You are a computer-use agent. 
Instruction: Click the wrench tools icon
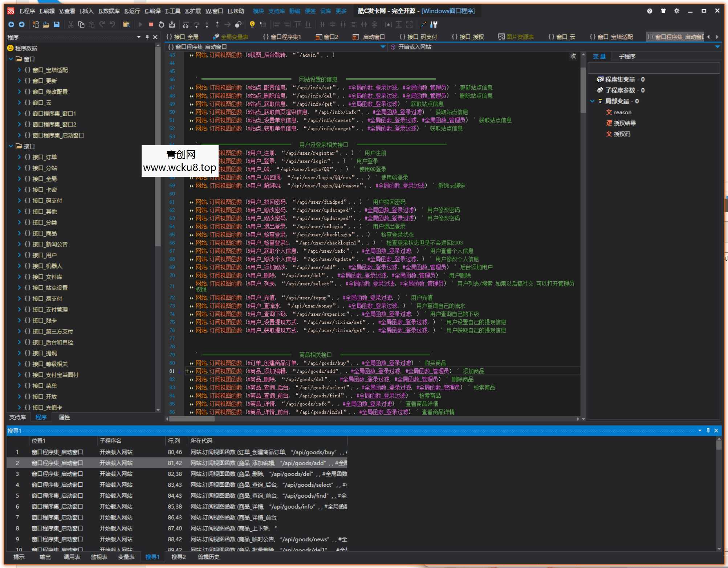pyautogui.click(x=434, y=24)
